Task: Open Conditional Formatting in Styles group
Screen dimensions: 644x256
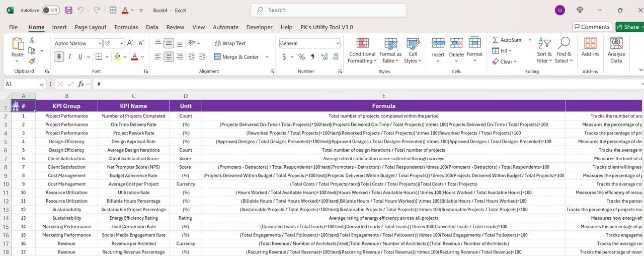Action: click(x=362, y=50)
